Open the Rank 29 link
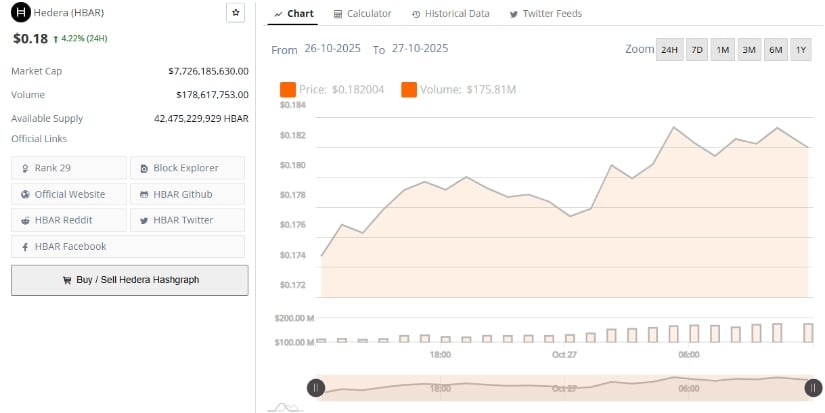 (69, 168)
